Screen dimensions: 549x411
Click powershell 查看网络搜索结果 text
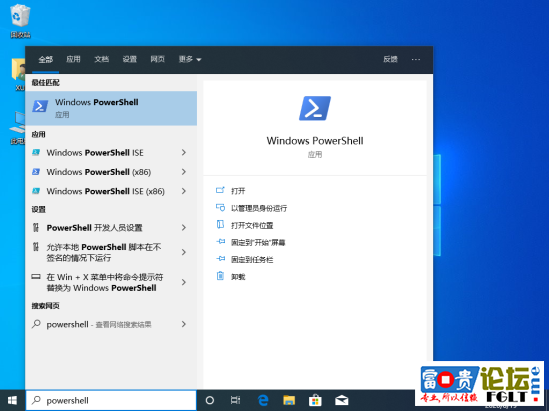click(99, 324)
